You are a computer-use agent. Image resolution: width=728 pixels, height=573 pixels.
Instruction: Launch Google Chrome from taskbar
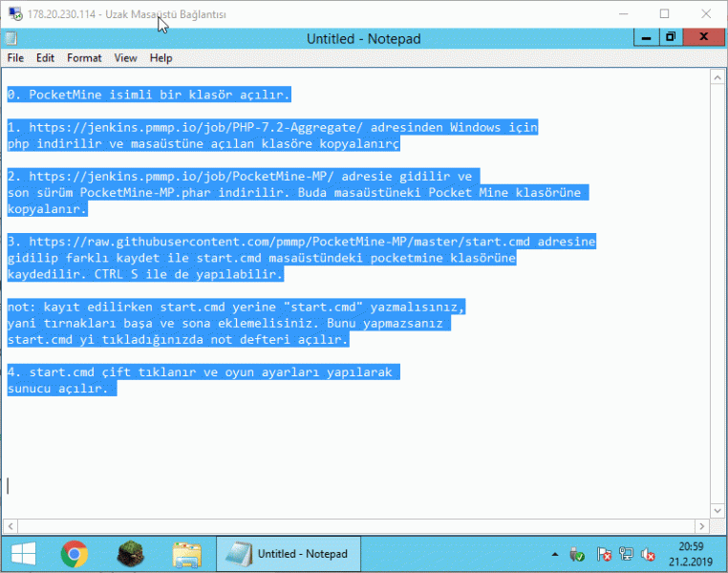75,554
